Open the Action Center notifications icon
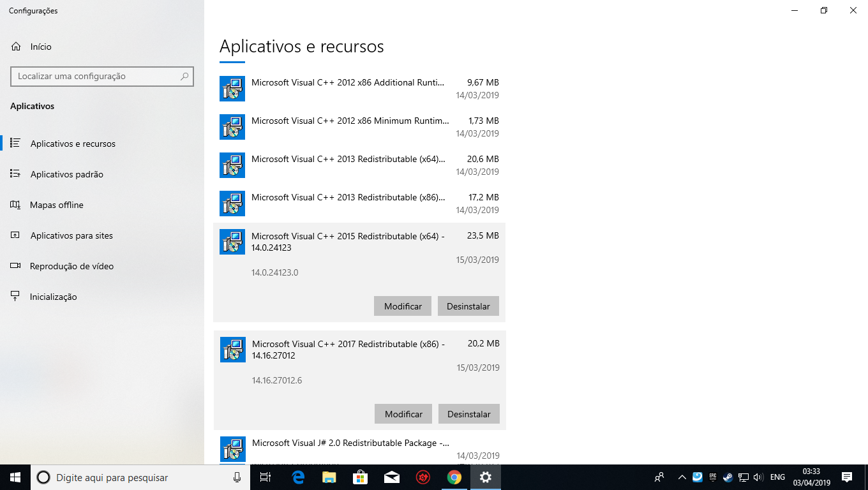 [x=847, y=477]
